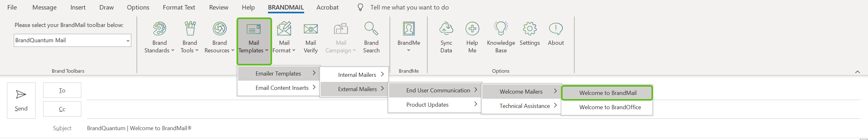The width and height of the screenshot is (868, 140).
Task: Open the About info icon
Action: tap(556, 29)
